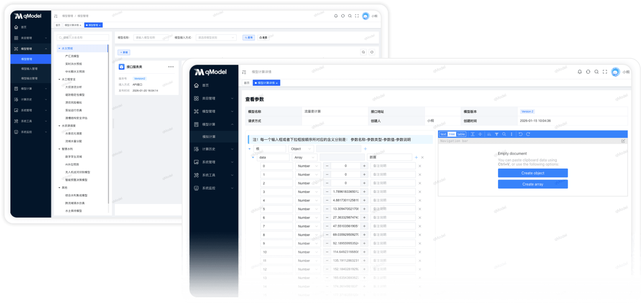
Task: Click JSON editor search icon
Action: tap(504, 134)
